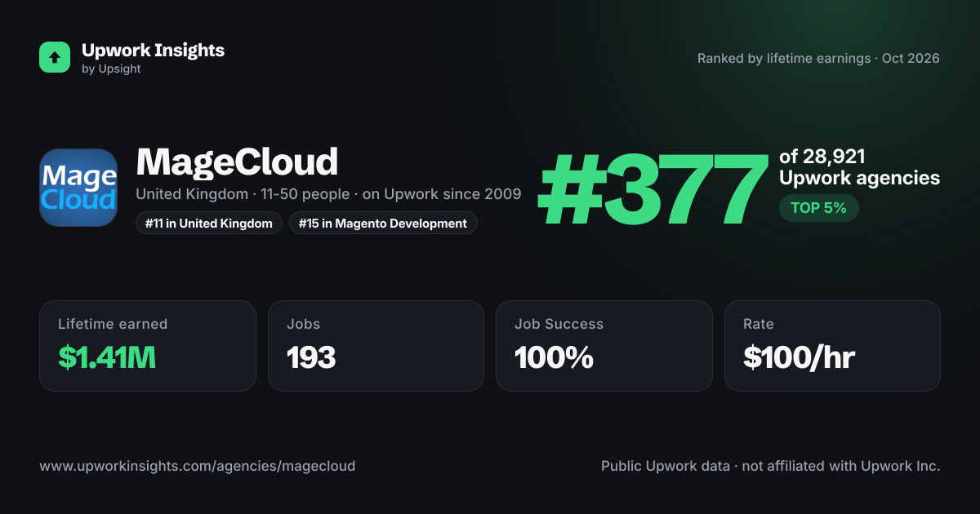The height and width of the screenshot is (514, 980).
Task: Click the United Kingdom location details line
Action: click(328, 195)
